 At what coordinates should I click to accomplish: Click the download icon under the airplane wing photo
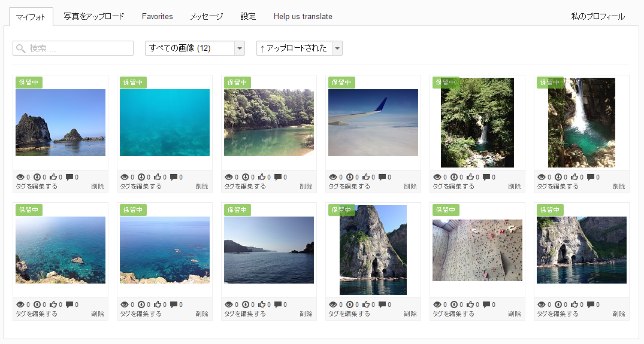(x=350, y=177)
